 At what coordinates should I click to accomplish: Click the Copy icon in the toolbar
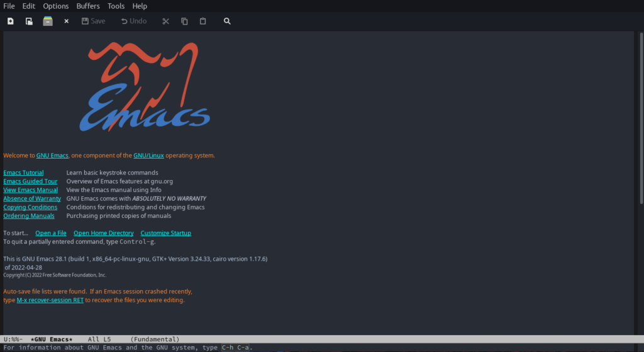pyautogui.click(x=184, y=21)
